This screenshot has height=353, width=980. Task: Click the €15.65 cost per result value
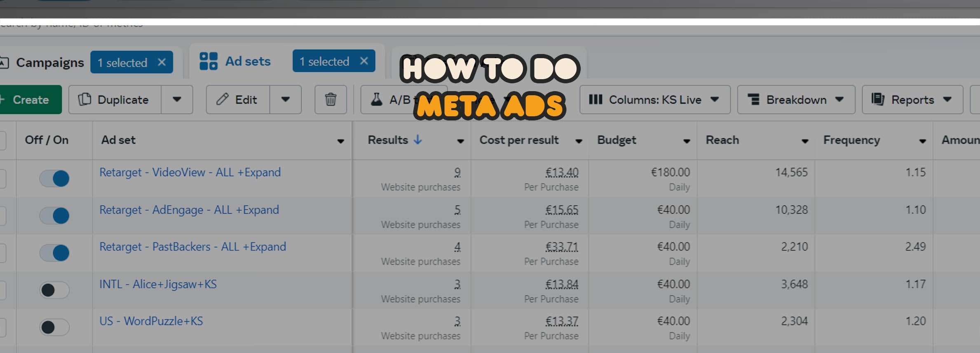(x=562, y=210)
